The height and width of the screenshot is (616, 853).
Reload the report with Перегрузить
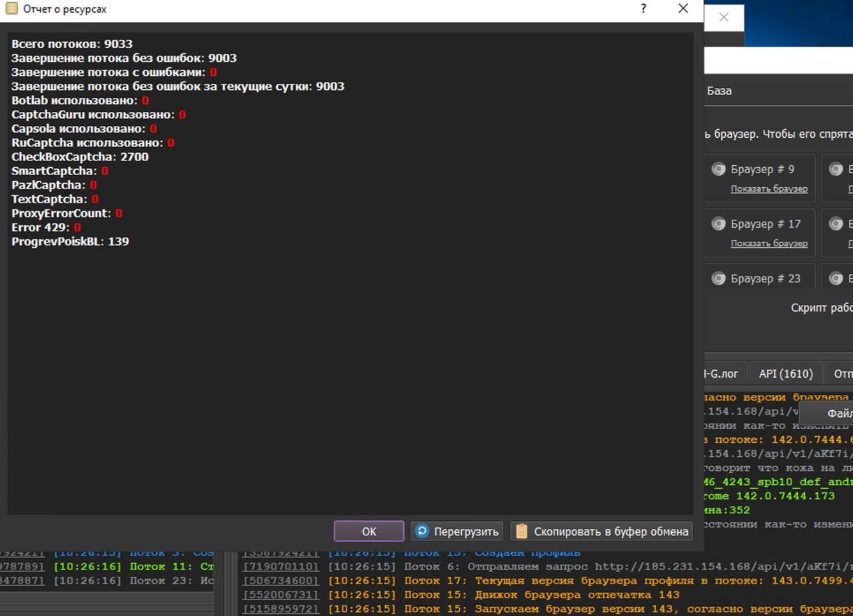tap(456, 531)
